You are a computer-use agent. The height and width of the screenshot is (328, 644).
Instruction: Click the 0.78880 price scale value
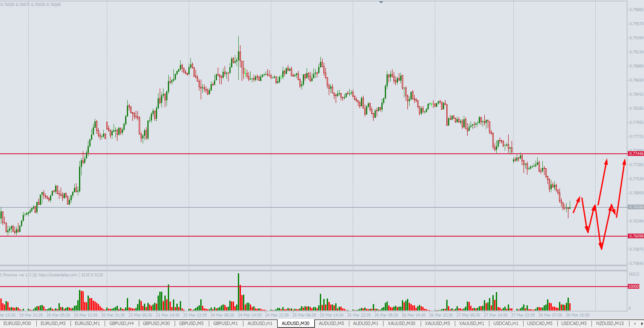click(x=636, y=66)
